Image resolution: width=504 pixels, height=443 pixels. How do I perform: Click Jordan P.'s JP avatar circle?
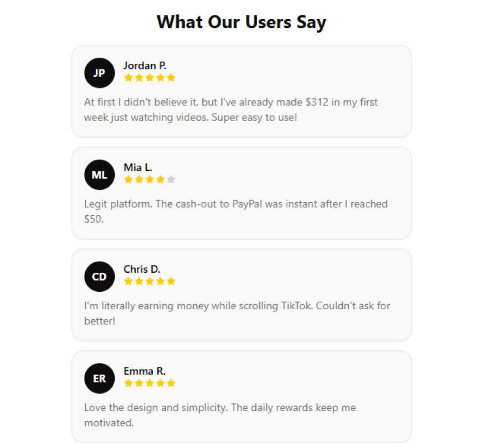99,73
